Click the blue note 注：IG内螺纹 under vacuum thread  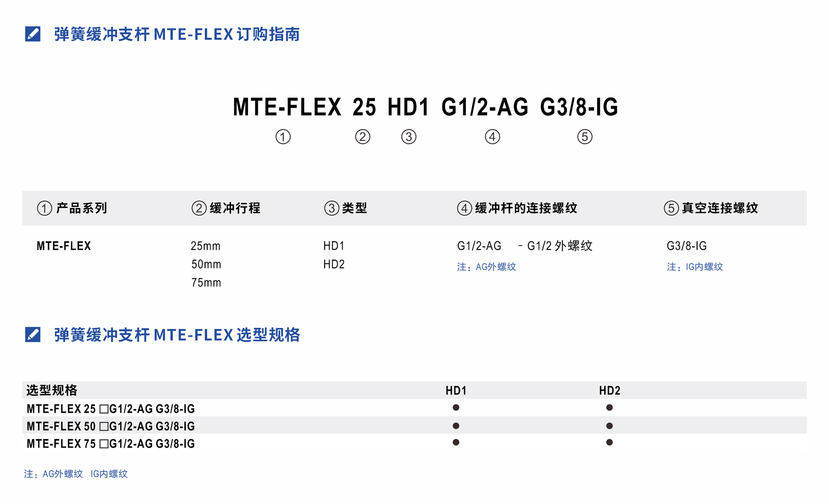(695, 267)
